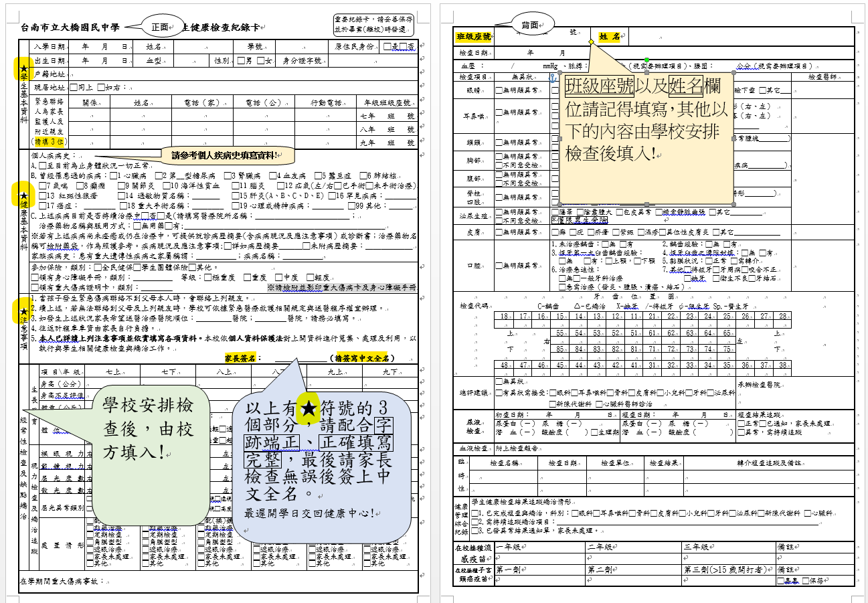Click the 三年級 vaccine cell

point(728,547)
